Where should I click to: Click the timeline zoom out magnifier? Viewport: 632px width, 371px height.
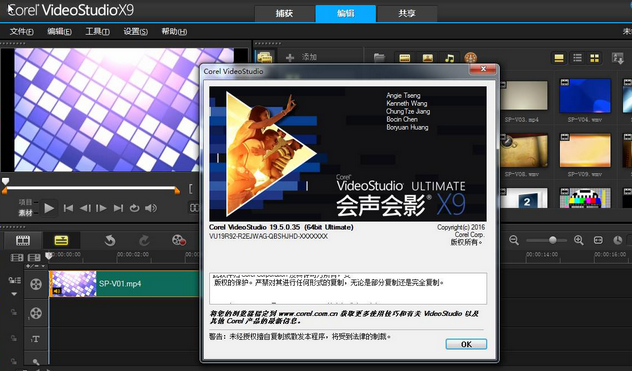[x=514, y=240]
